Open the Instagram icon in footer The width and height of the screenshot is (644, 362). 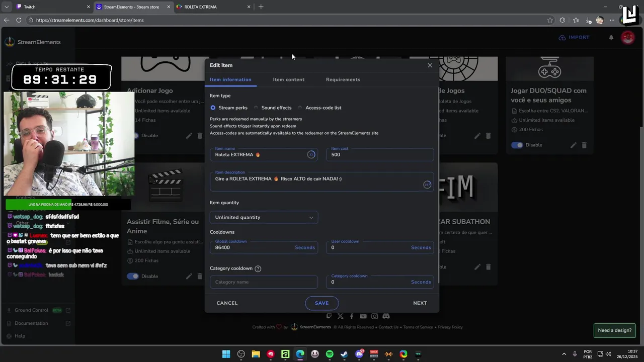374,316
